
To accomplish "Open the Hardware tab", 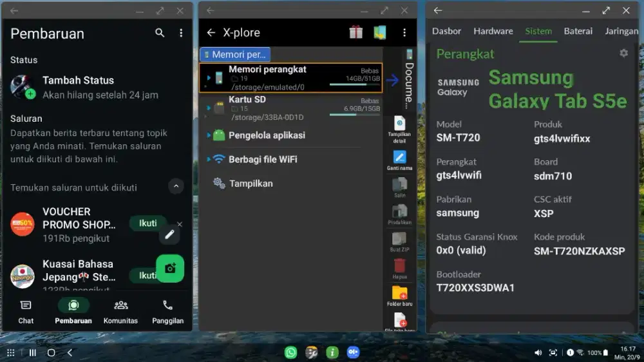I will coord(493,31).
